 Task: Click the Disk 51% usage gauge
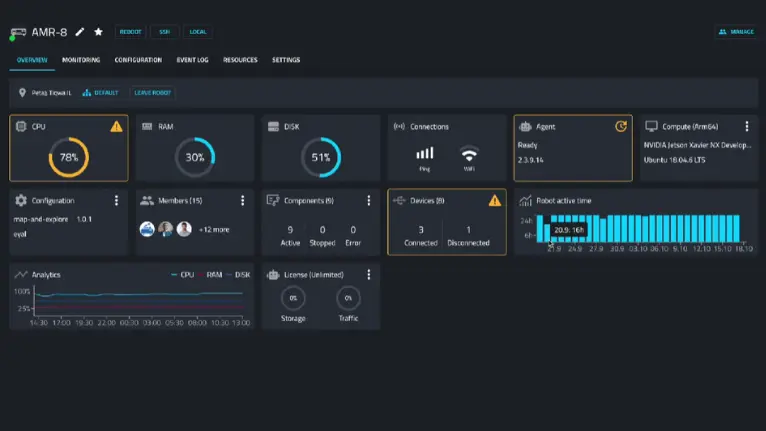(x=321, y=157)
